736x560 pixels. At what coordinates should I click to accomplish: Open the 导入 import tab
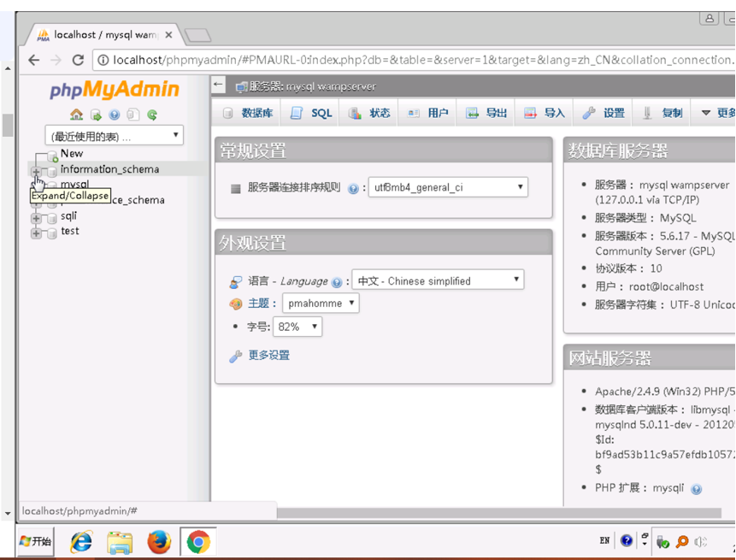[544, 113]
